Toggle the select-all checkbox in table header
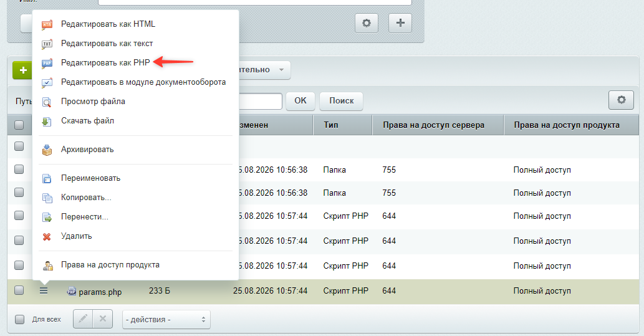Screen dimensions: 644x336 coord(19,125)
